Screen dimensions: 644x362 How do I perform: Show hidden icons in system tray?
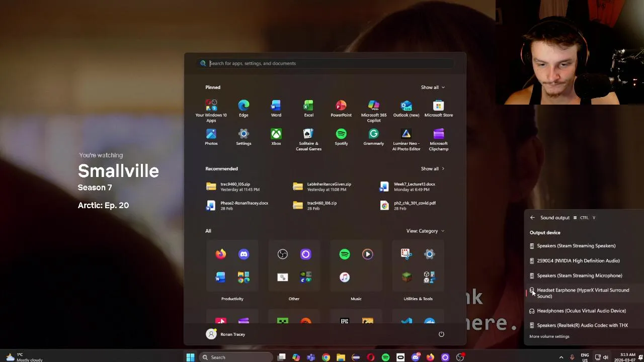tap(561, 357)
